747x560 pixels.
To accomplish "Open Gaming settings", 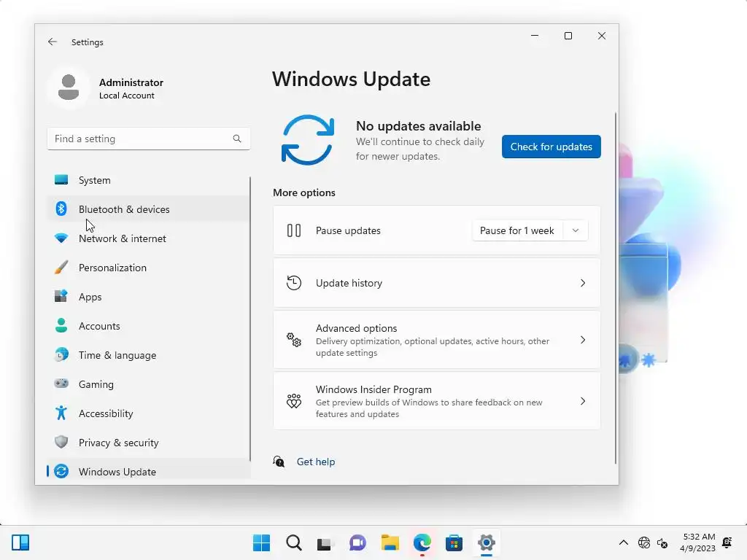I will tap(148, 384).
